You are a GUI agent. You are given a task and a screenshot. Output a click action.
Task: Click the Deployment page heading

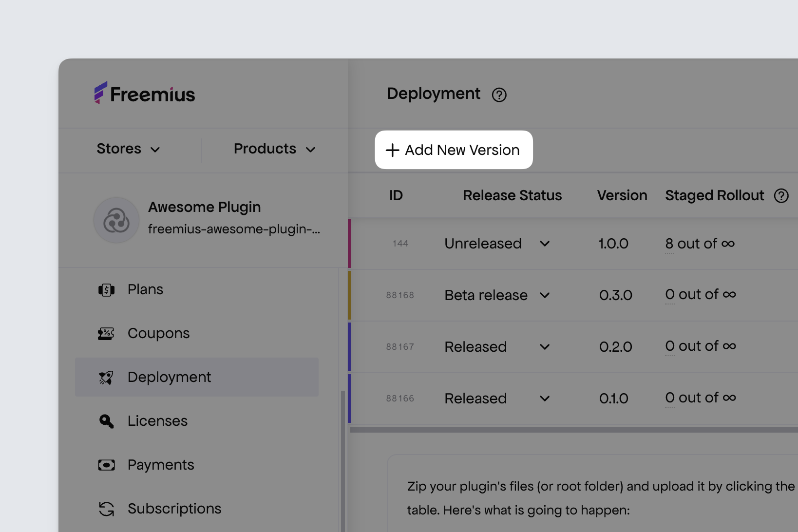pos(434,94)
